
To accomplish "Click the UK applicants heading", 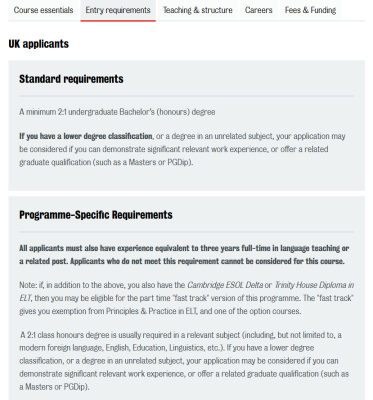I will (39, 44).
